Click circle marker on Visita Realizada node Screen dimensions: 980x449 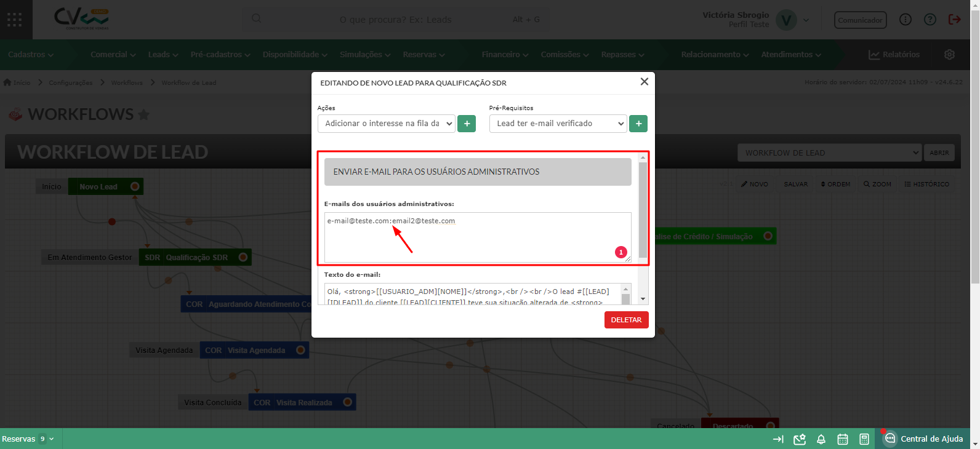point(347,402)
